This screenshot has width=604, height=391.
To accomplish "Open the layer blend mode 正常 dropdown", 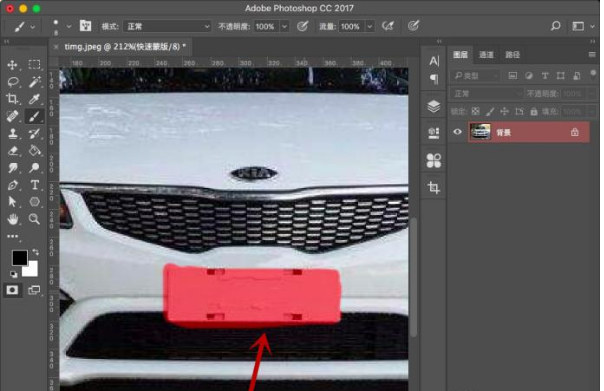I will (487, 94).
